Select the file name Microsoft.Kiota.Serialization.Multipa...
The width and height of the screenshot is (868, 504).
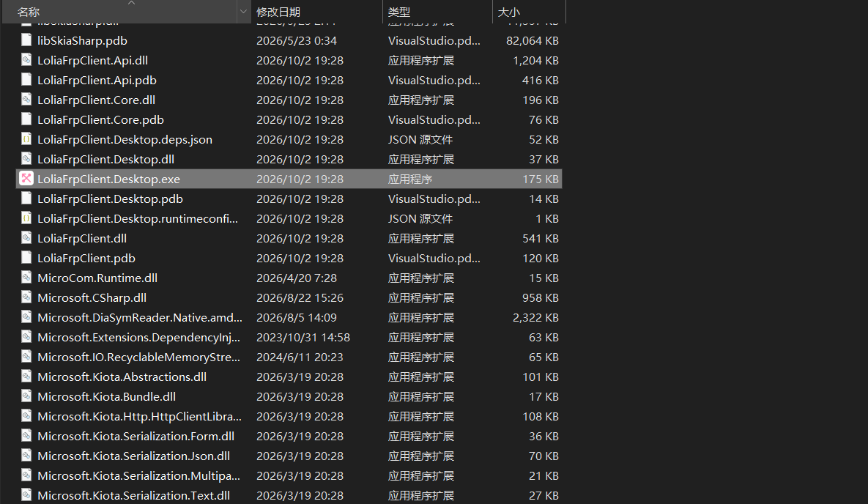point(139,475)
